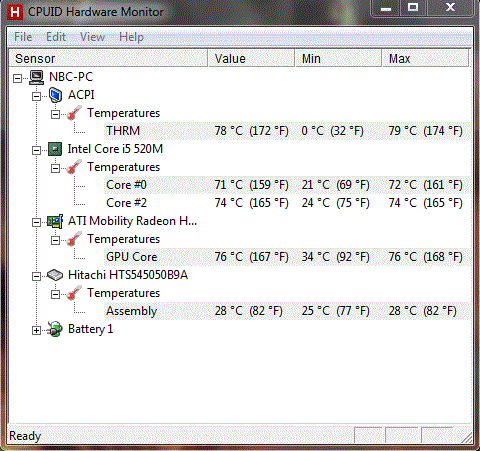The height and width of the screenshot is (451, 480).
Task: Open the View menu
Action: (92, 37)
